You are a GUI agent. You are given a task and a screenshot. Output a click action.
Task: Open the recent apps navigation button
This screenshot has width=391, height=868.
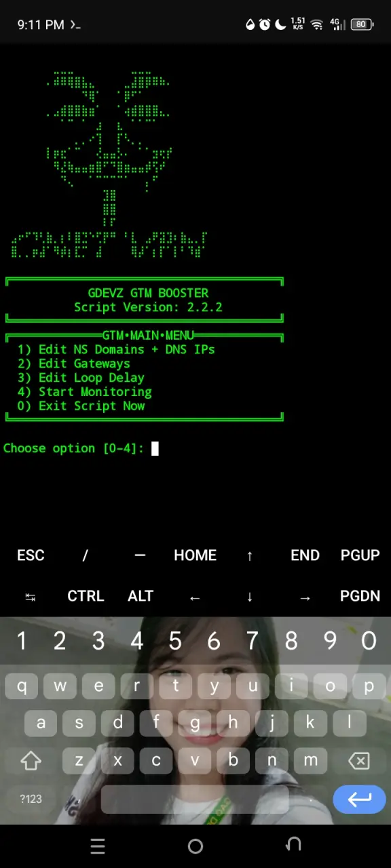click(98, 846)
